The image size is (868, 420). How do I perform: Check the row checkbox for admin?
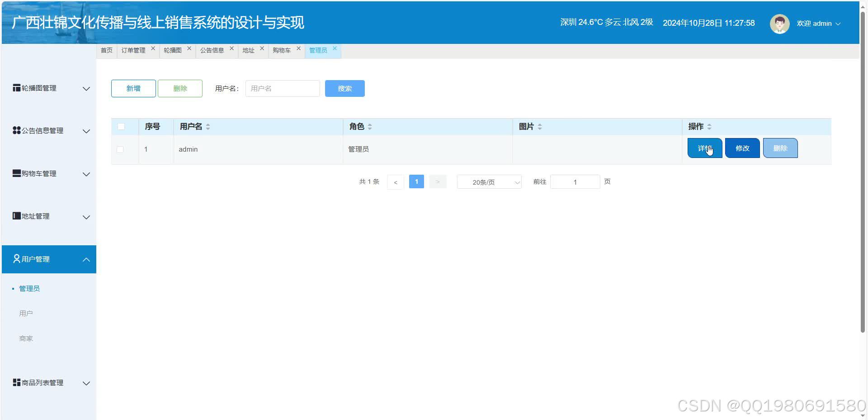click(x=119, y=149)
